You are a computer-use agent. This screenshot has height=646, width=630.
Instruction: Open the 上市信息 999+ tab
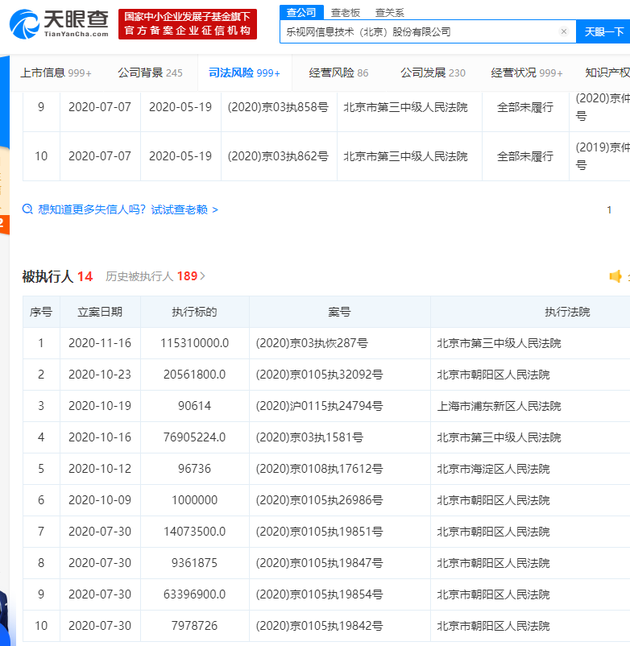(x=56, y=73)
